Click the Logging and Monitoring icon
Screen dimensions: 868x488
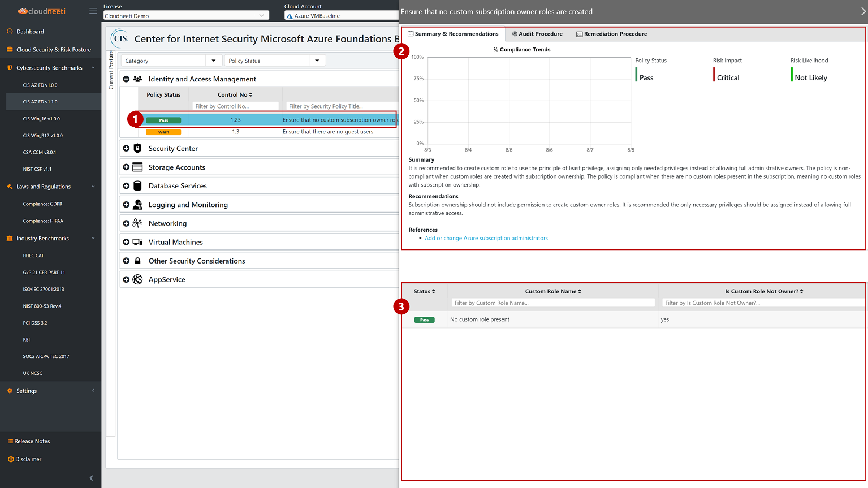coord(137,205)
